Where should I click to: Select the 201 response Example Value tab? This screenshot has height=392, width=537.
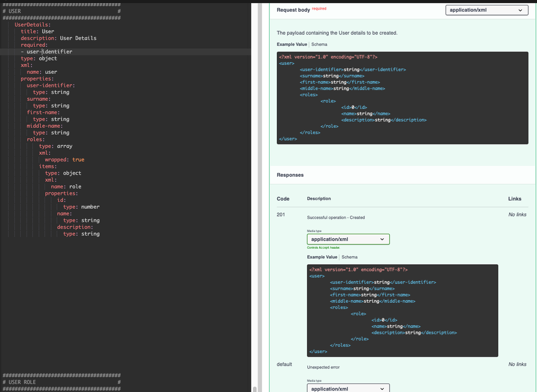pyautogui.click(x=322, y=257)
